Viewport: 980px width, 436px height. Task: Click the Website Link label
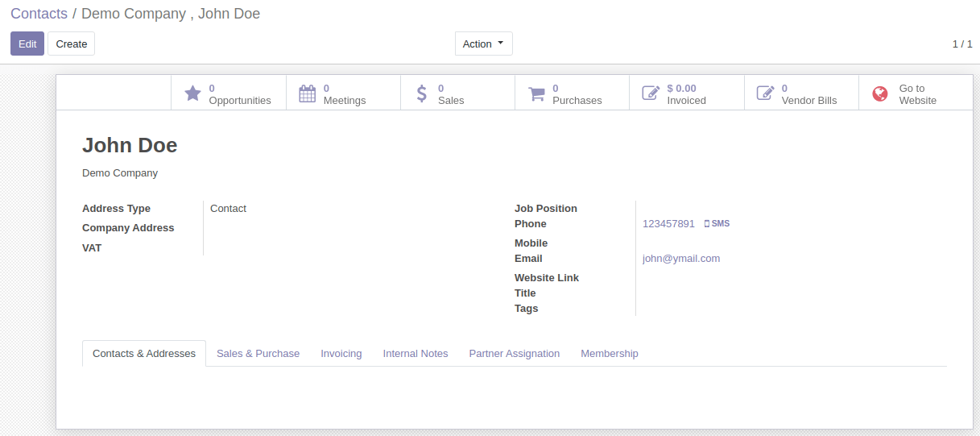(x=547, y=277)
